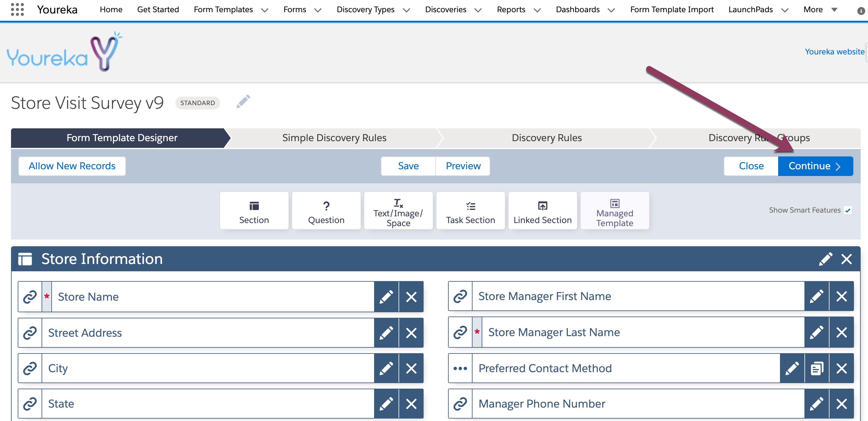Edit Store Manager First Name question
The width and height of the screenshot is (868, 421).
click(816, 296)
